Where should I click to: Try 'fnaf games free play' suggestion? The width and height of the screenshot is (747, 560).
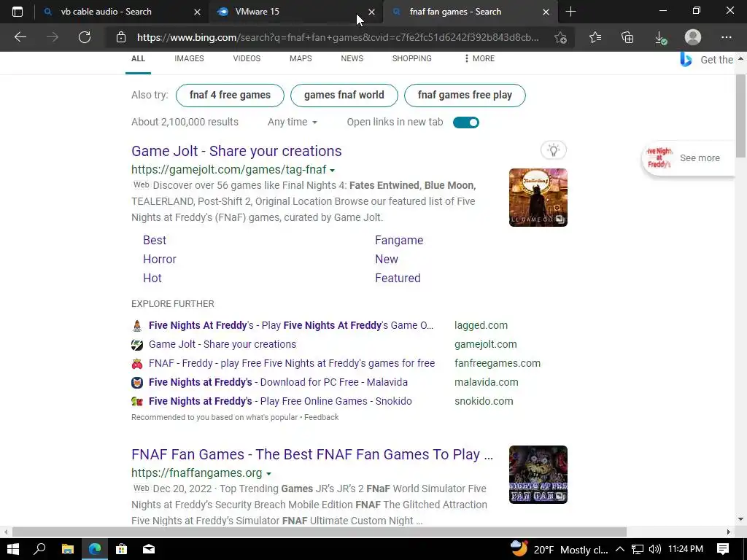[x=465, y=96]
